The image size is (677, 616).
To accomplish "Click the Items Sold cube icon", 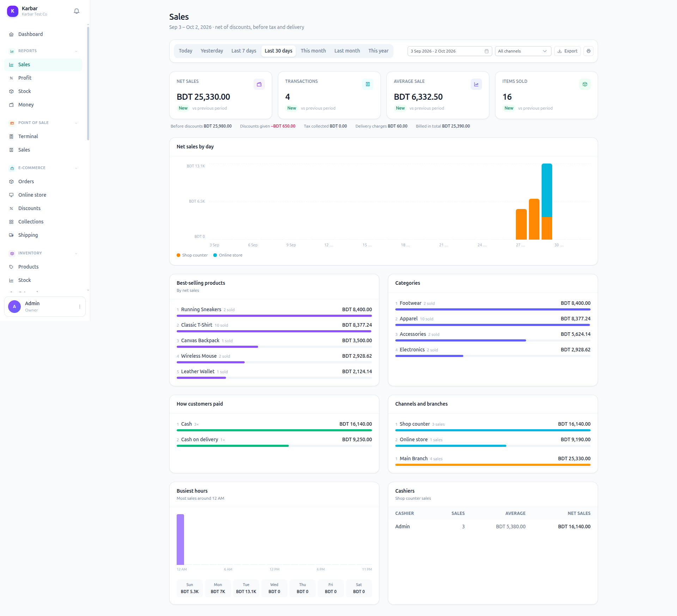I will pos(585,84).
